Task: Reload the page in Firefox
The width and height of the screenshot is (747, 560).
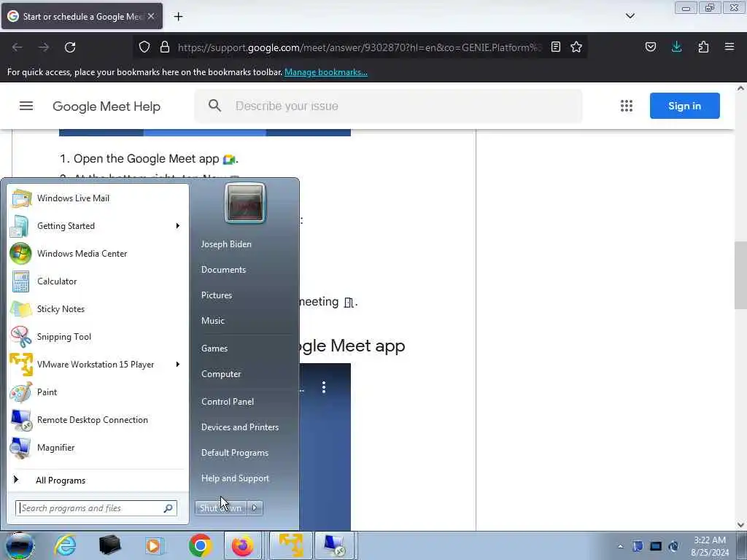Action: click(x=70, y=47)
